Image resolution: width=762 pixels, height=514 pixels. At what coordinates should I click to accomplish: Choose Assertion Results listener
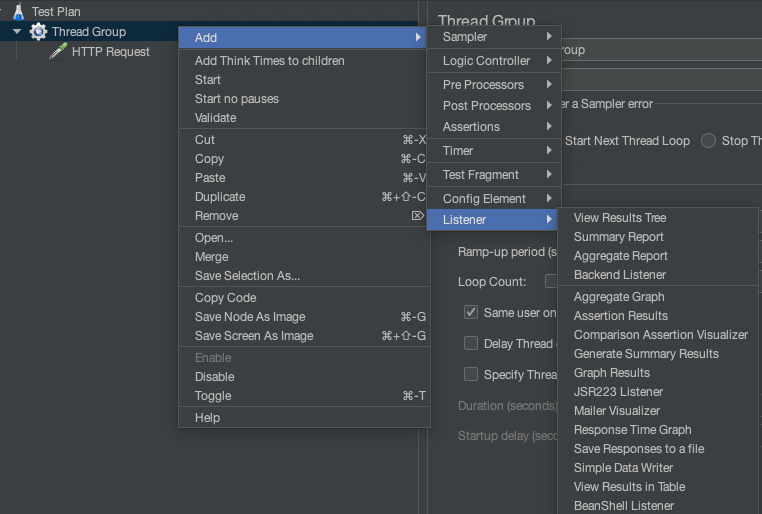[658, 316]
